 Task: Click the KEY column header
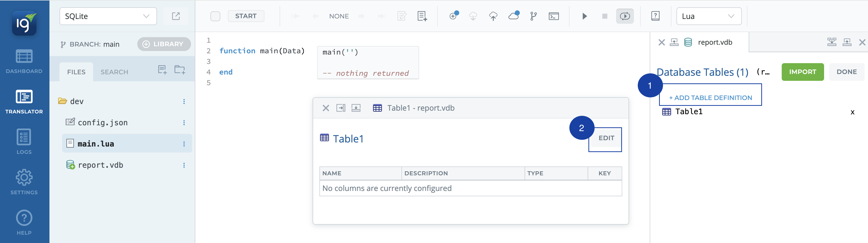coord(605,173)
